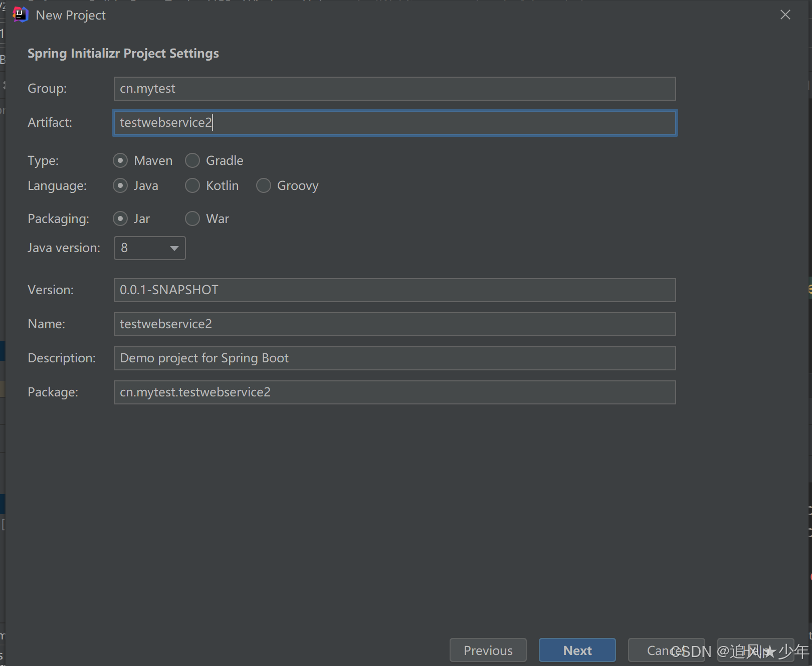Click the Spring Initializr Project Settings heading

tap(123, 53)
